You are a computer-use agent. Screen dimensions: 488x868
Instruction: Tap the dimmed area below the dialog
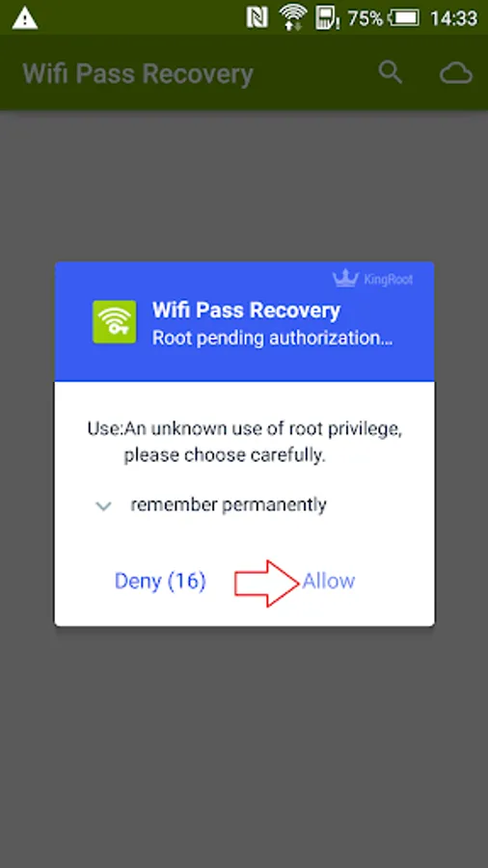click(x=244, y=747)
